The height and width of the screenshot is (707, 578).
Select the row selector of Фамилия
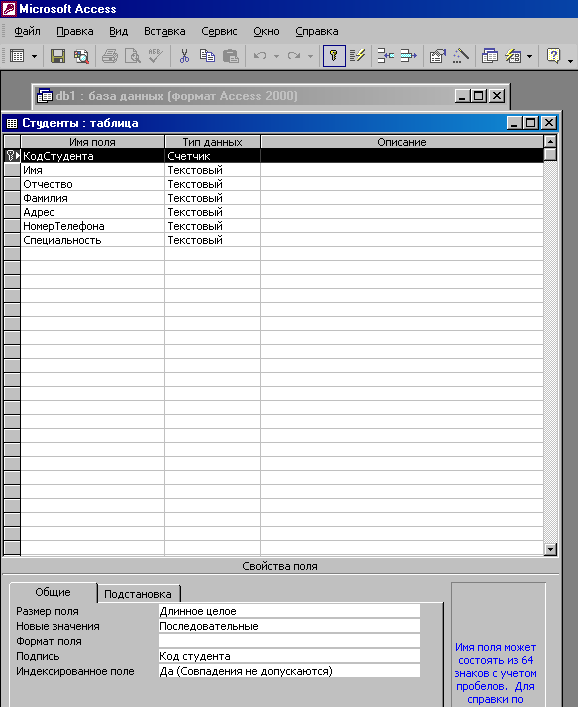coord(12,198)
